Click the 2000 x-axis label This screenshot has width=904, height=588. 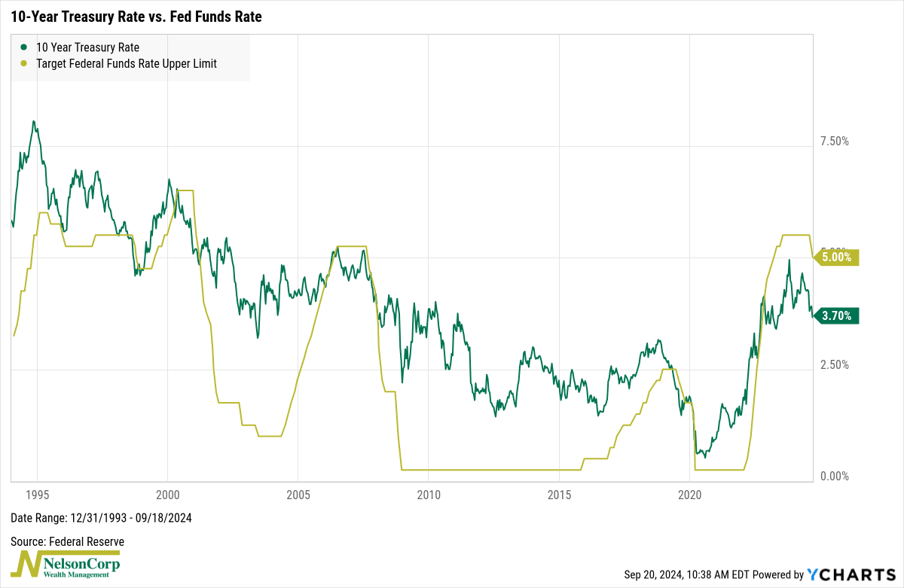pyautogui.click(x=167, y=495)
